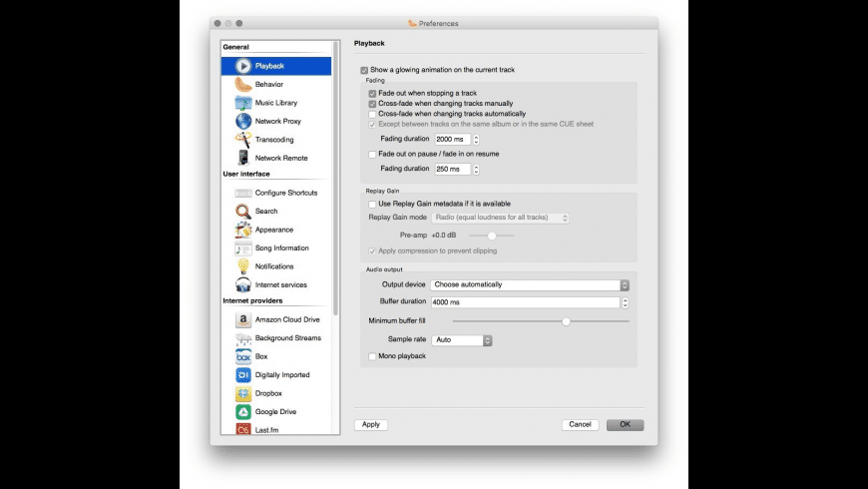Click the Notifications lightbulb icon
Viewport: 868px width, 489px height.
[242, 266]
